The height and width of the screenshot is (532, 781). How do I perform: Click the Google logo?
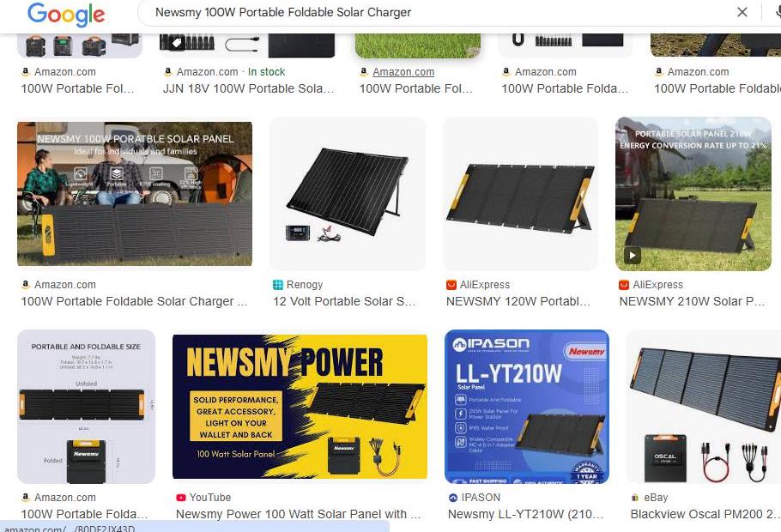pyautogui.click(x=66, y=14)
